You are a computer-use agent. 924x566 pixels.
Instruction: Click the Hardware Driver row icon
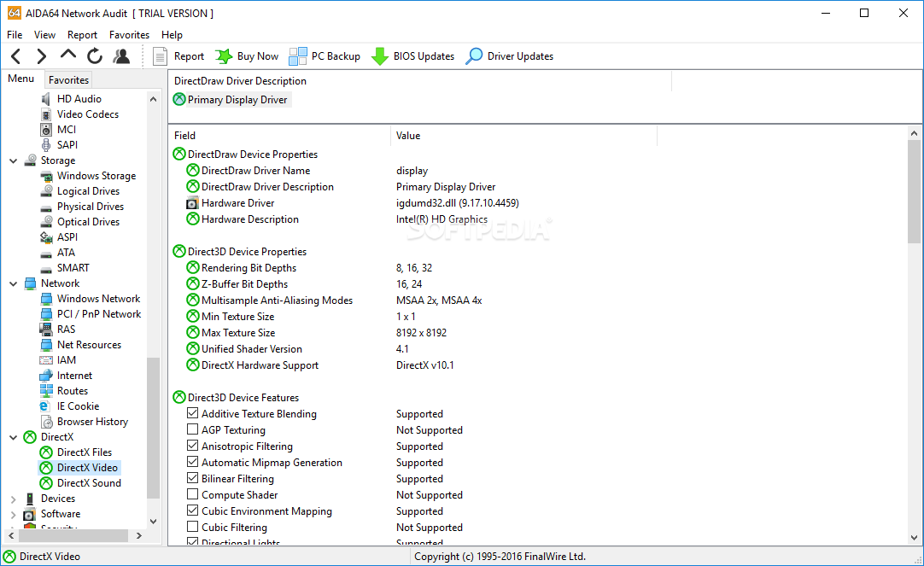192,203
